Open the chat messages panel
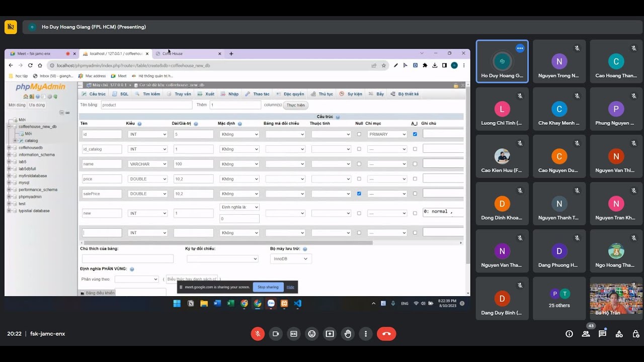This screenshot has width=644, height=362. [602, 334]
